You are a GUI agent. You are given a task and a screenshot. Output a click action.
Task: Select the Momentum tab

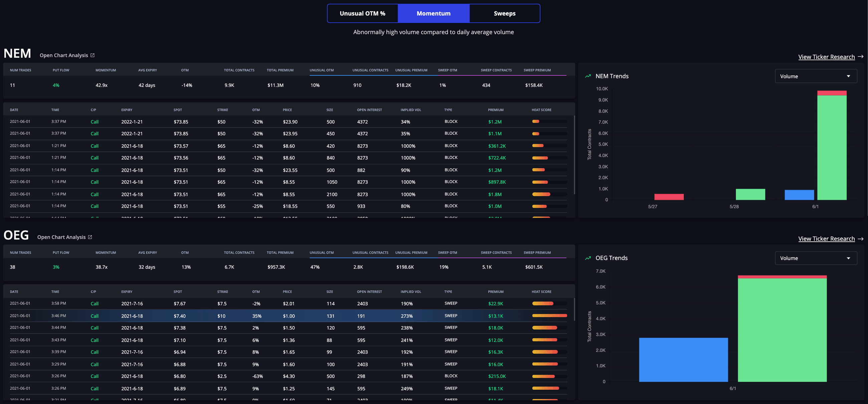tap(433, 13)
